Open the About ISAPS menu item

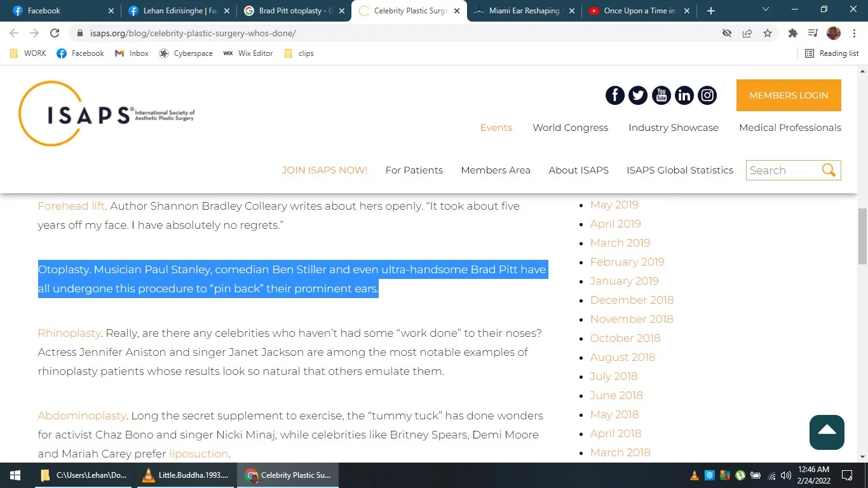[x=579, y=170]
